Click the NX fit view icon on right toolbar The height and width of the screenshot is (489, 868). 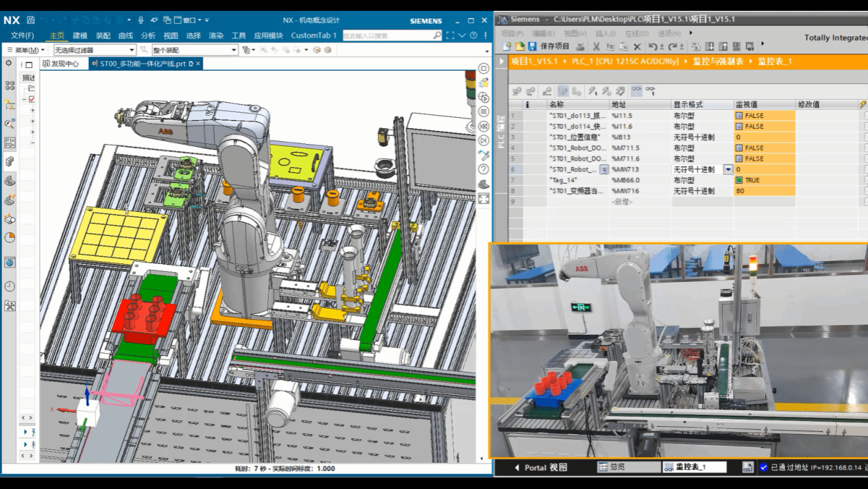click(483, 199)
